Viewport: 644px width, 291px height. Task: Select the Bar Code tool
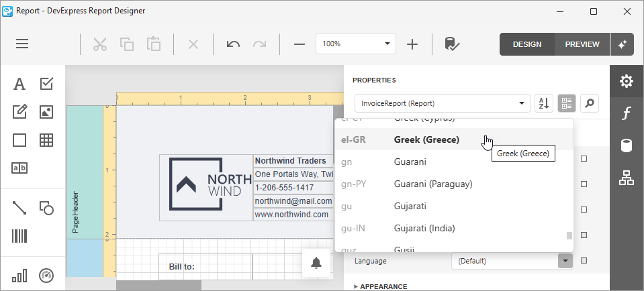click(19, 237)
